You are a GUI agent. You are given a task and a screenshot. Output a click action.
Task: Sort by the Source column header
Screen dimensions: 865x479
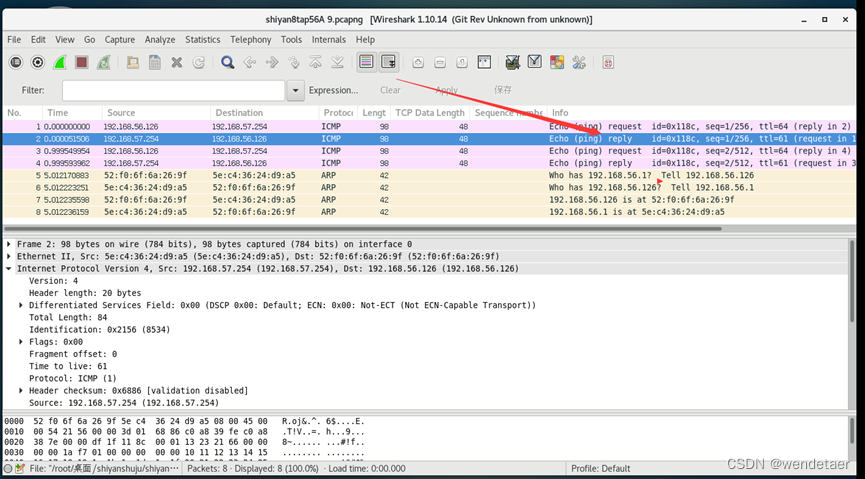[x=156, y=113]
